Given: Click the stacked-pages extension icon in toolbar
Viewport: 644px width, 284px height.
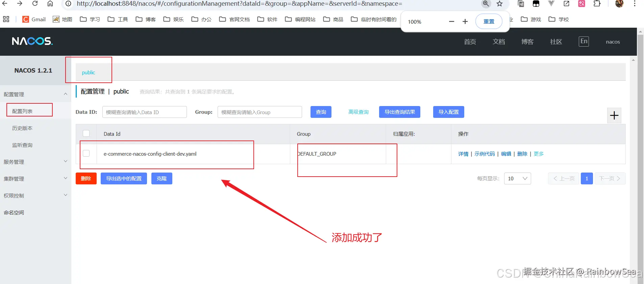Looking at the screenshot, I should [521, 4].
